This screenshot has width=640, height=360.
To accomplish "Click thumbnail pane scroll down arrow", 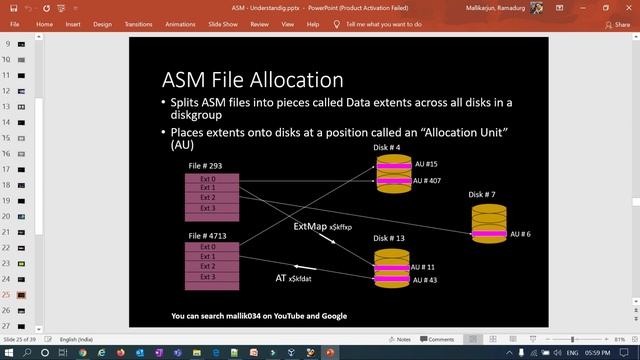I will (x=39, y=329).
